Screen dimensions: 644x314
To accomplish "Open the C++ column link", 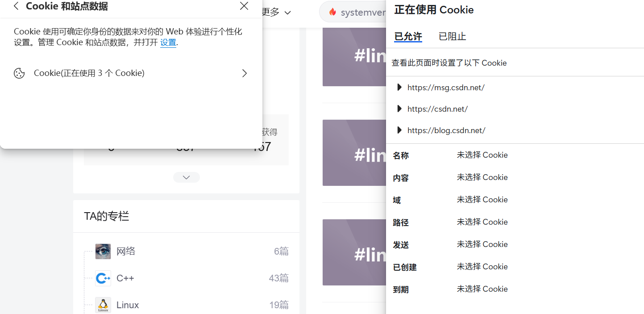I will pyautogui.click(x=125, y=278).
